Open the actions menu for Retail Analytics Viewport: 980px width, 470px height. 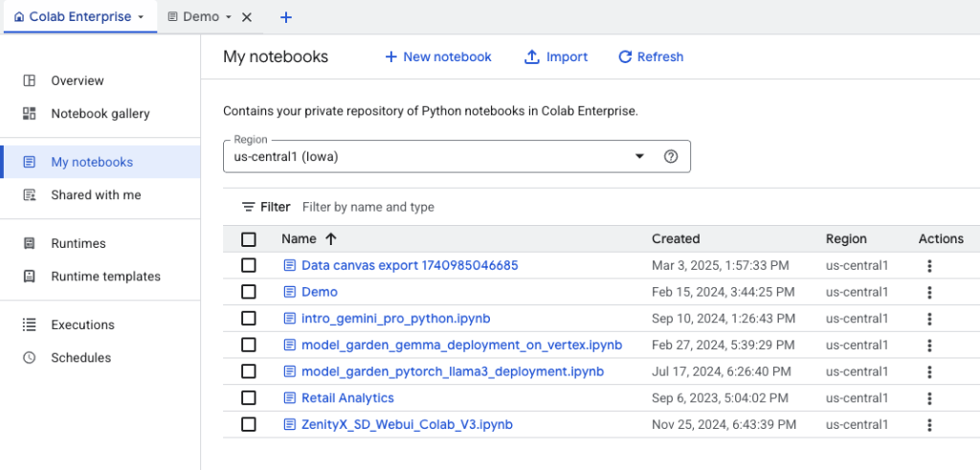(x=929, y=398)
